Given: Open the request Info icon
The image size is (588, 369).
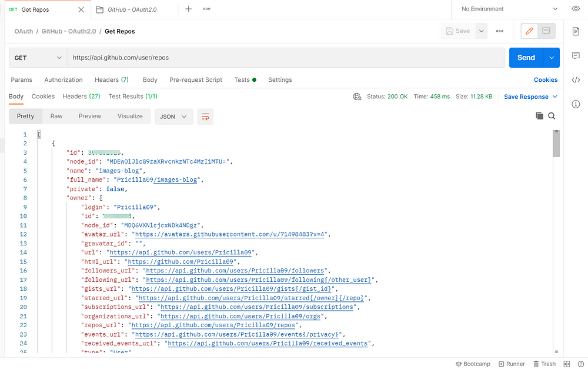Looking at the screenshot, I should [x=576, y=104].
